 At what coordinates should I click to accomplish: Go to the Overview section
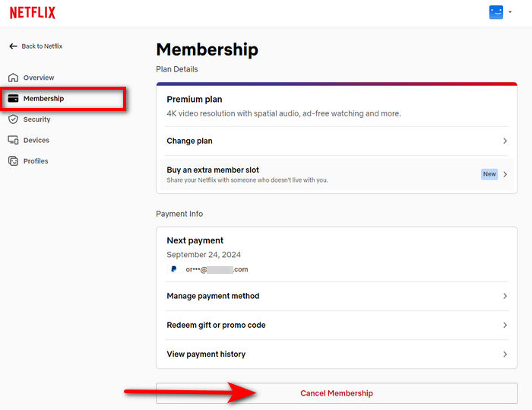click(x=39, y=78)
